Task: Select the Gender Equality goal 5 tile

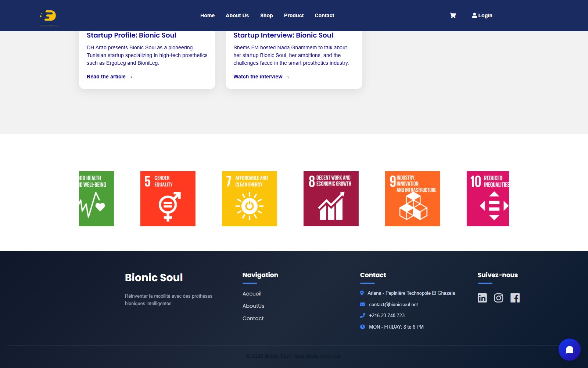Action: [168, 199]
